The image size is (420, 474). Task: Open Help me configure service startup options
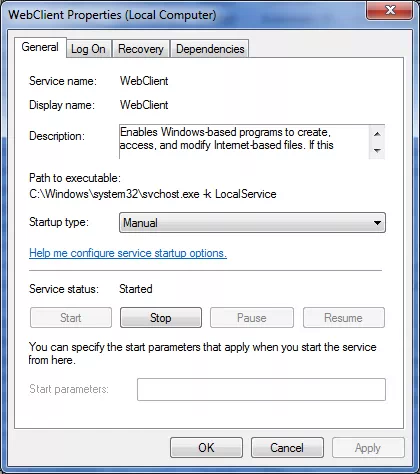pyautogui.click(x=128, y=253)
